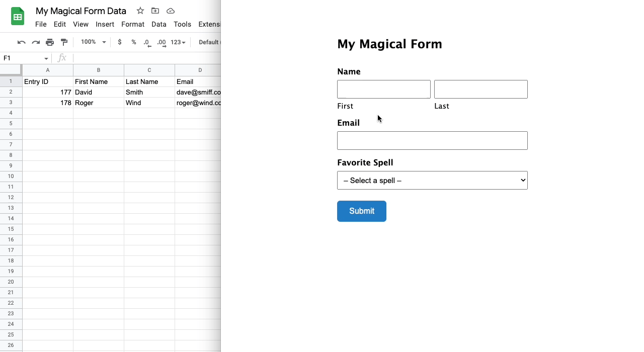Select the 'Entry ID' header cell
The image size is (644, 352).
tap(48, 81)
